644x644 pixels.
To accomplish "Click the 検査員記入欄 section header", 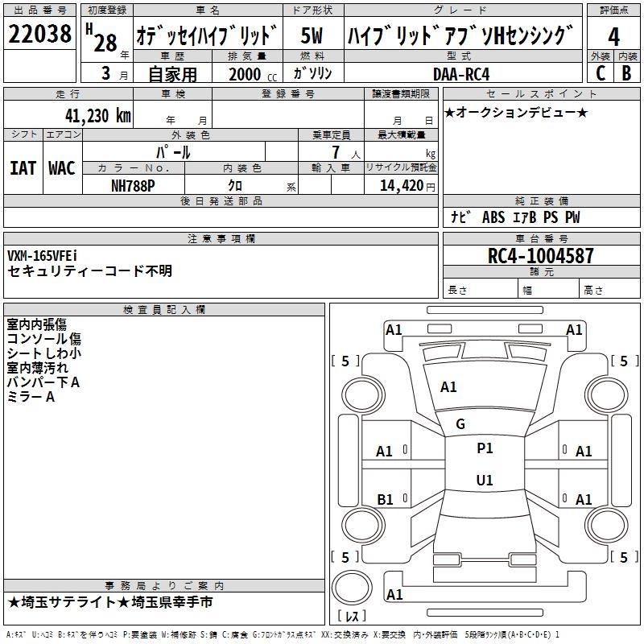I will pos(164,310).
